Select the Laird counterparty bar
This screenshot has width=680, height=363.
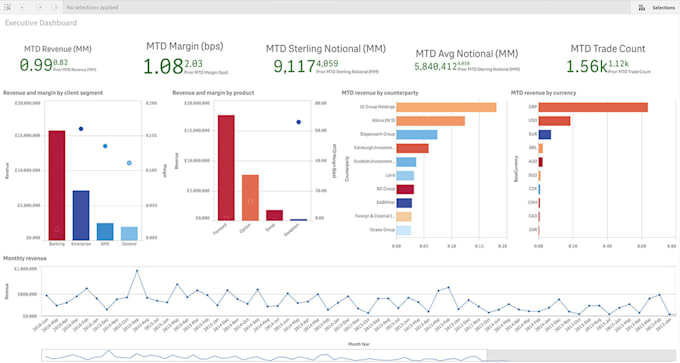pyautogui.click(x=405, y=176)
